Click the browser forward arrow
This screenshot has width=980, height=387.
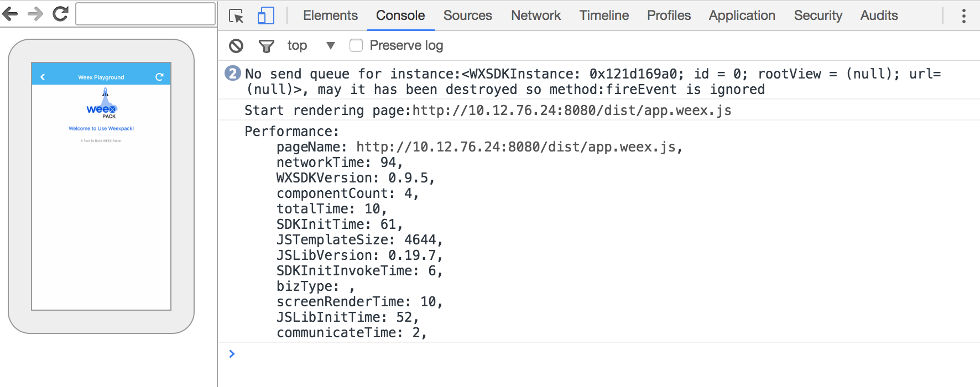(x=35, y=14)
